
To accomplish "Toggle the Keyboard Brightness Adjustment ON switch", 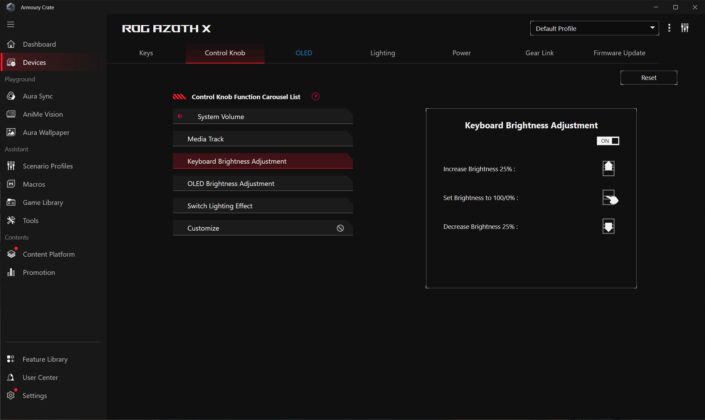I will coord(608,141).
